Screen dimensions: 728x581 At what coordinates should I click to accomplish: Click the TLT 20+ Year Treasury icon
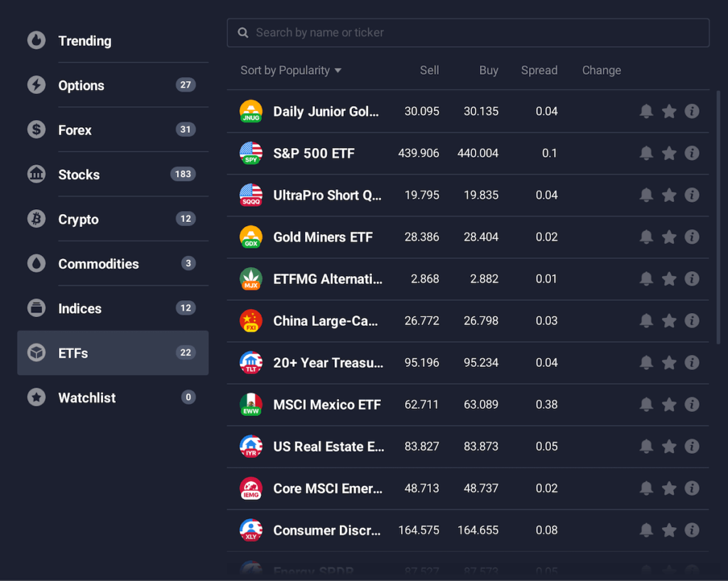(x=251, y=363)
